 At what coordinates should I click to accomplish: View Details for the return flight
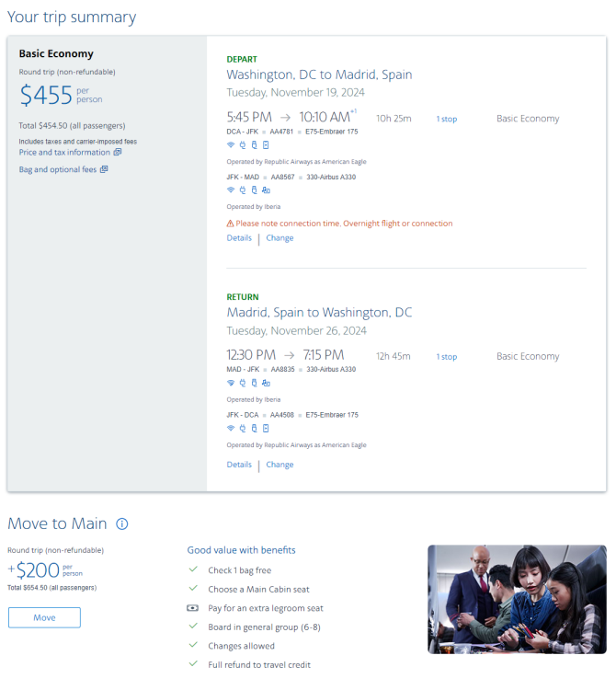pos(239,465)
